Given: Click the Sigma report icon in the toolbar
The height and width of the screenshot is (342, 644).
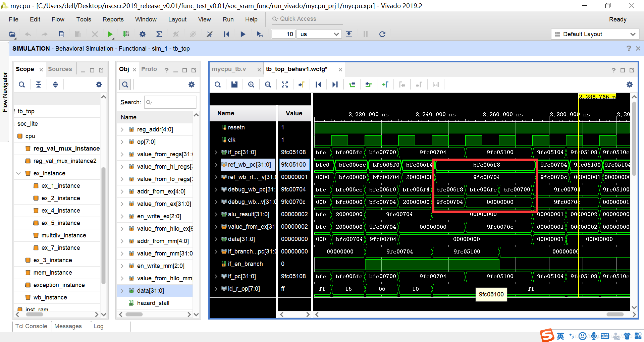Looking at the screenshot, I should (159, 34).
